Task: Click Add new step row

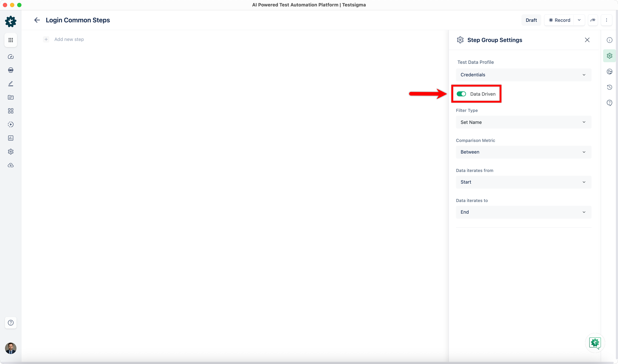Action: point(69,39)
